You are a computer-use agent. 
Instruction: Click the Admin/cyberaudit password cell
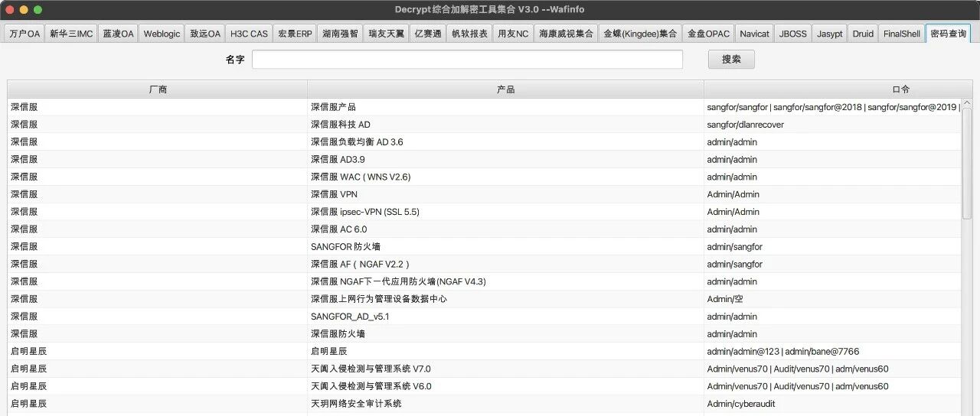833,404
